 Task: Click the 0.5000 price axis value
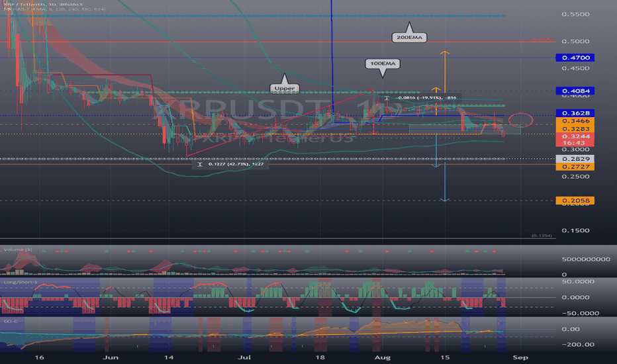pyautogui.click(x=575, y=41)
